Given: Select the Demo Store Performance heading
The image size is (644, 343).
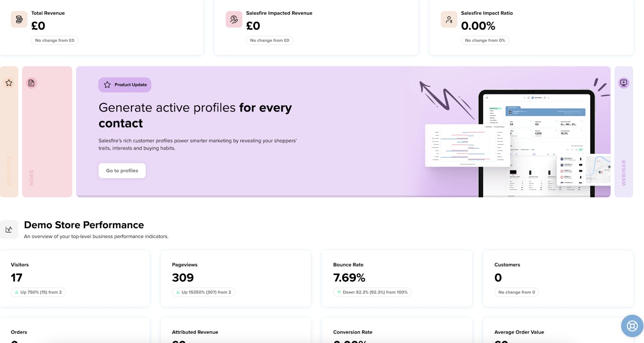Looking at the screenshot, I should coord(84,225).
